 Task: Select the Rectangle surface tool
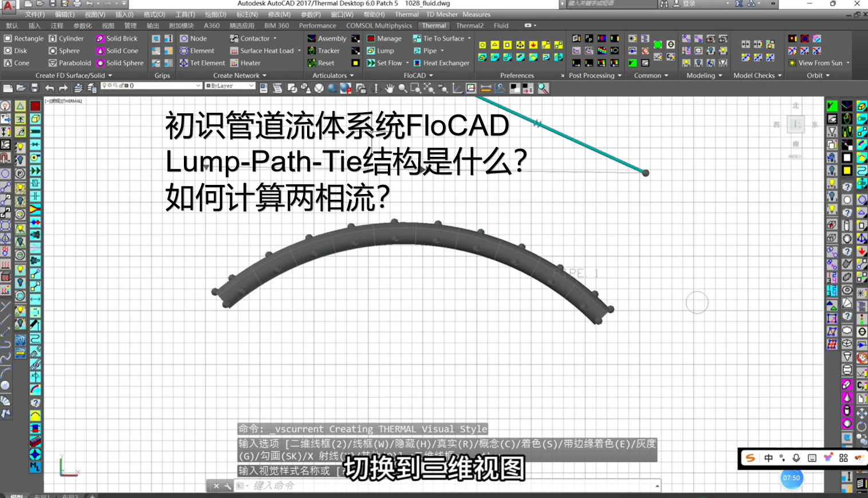point(23,38)
